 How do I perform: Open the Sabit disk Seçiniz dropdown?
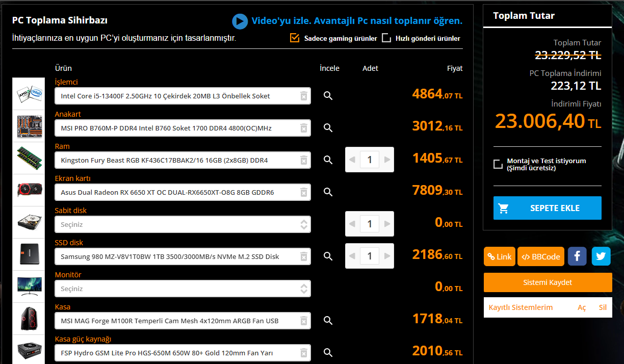pyautogui.click(x=183, y=224)
